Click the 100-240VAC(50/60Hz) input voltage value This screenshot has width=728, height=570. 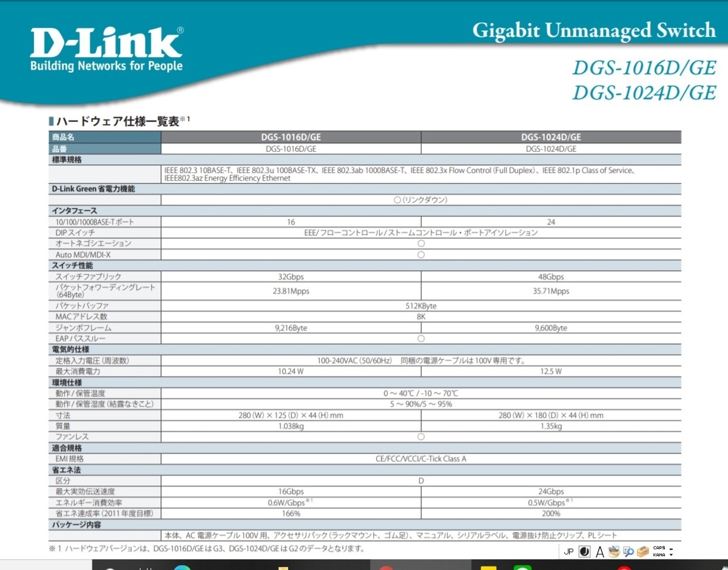click(x=421, y=361)
